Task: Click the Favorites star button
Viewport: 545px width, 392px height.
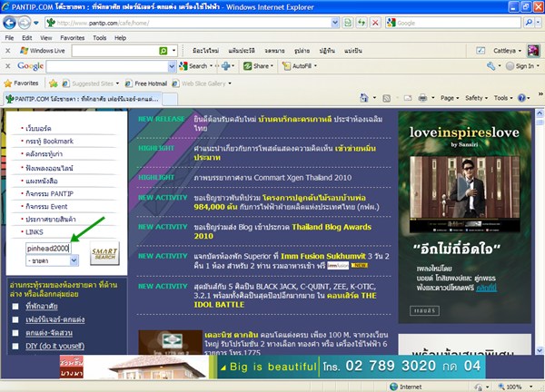Action: coord(21,83)
